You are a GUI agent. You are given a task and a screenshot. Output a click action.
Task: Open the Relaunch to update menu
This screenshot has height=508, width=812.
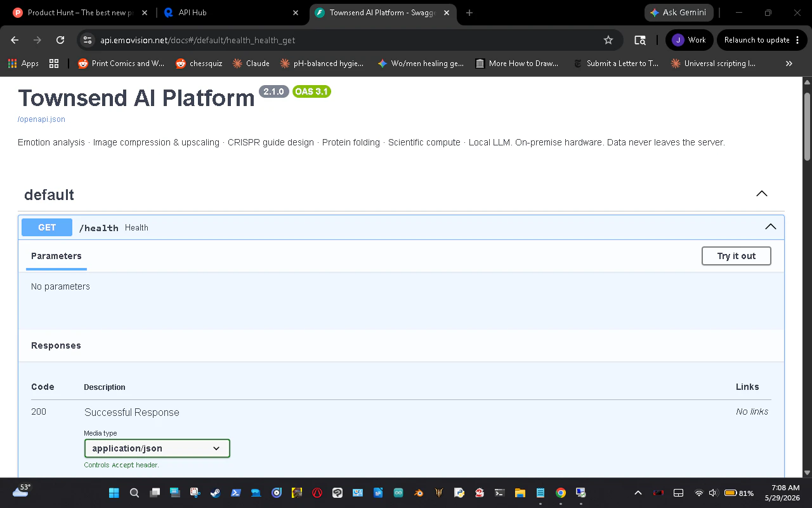[x=761, y=40]
